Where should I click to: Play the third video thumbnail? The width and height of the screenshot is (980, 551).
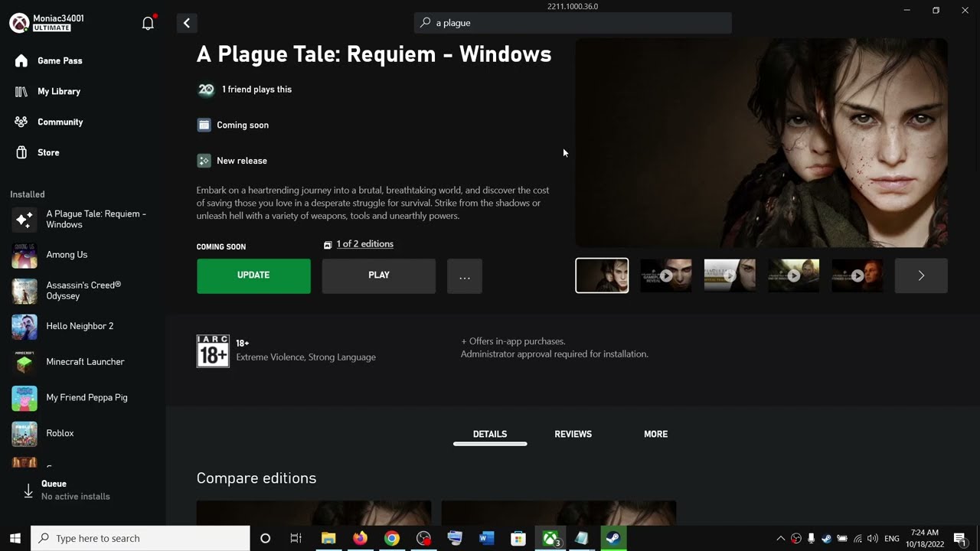tap(730, 275)
